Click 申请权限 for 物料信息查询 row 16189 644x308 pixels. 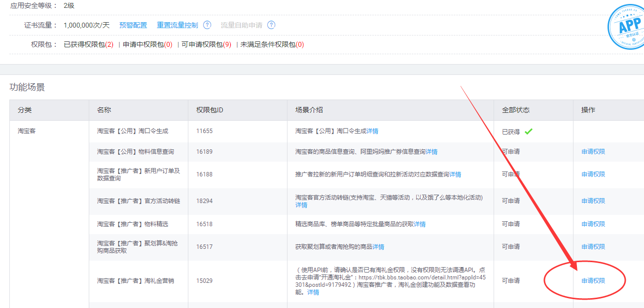593,152
